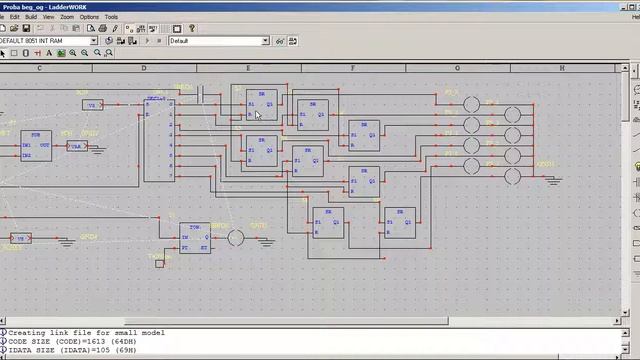Expand the Default combo box arrow
640x360 pixels.
pyautogui.click(x=265, y=41)
